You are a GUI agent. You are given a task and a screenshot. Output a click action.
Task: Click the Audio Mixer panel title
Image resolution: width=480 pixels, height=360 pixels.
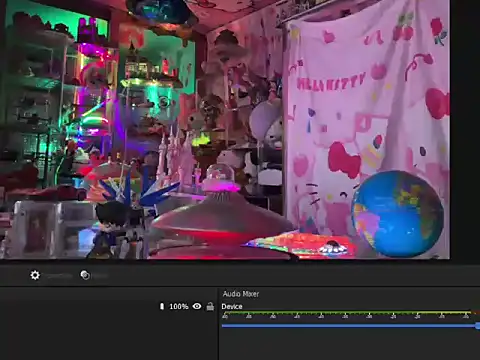[x=241, y=294]
